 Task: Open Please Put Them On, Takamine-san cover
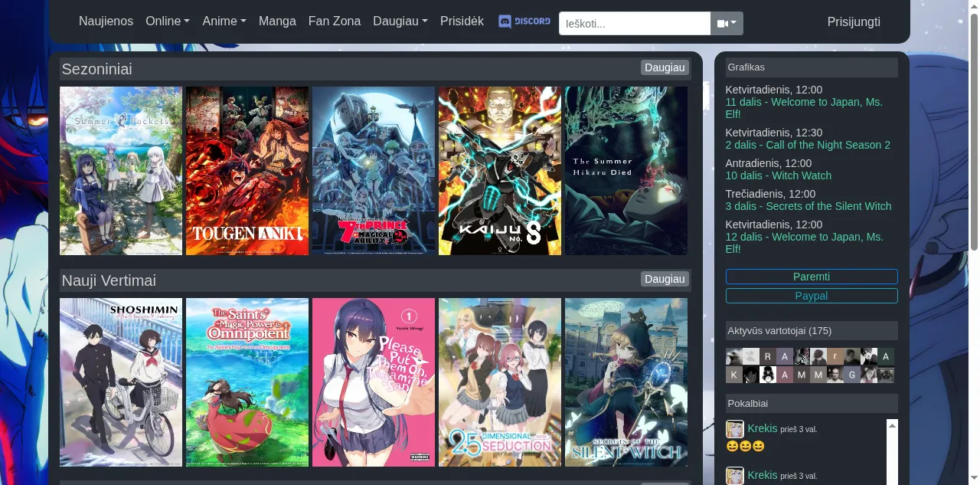coord(374,382)
